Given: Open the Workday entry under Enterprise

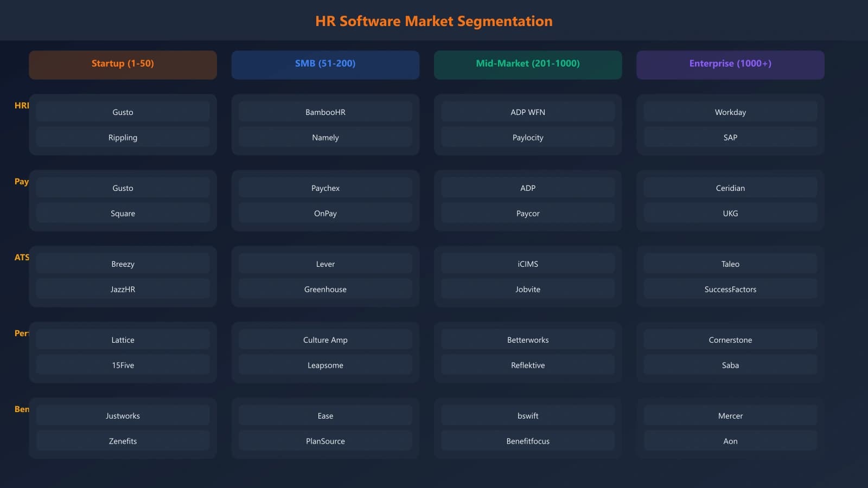Looking at the screenshot, I should (x=730, y=112).
